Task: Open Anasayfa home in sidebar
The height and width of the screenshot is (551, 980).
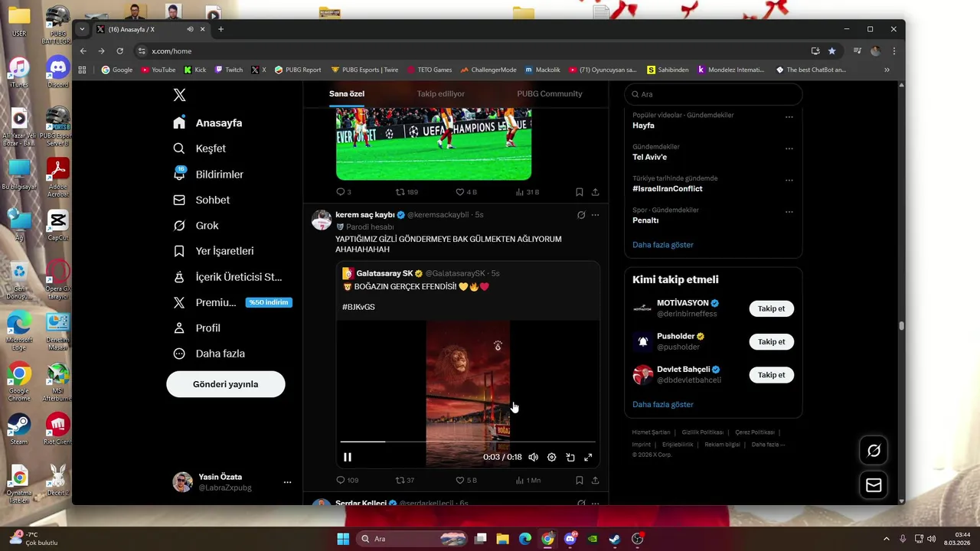Action: click(208, 122)
